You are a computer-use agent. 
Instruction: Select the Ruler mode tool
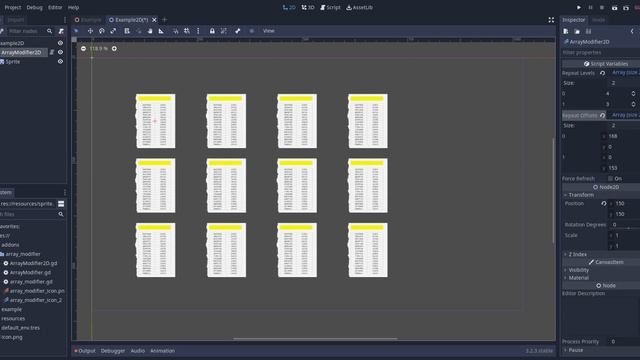pyautogui.click(x=161, y=31)
